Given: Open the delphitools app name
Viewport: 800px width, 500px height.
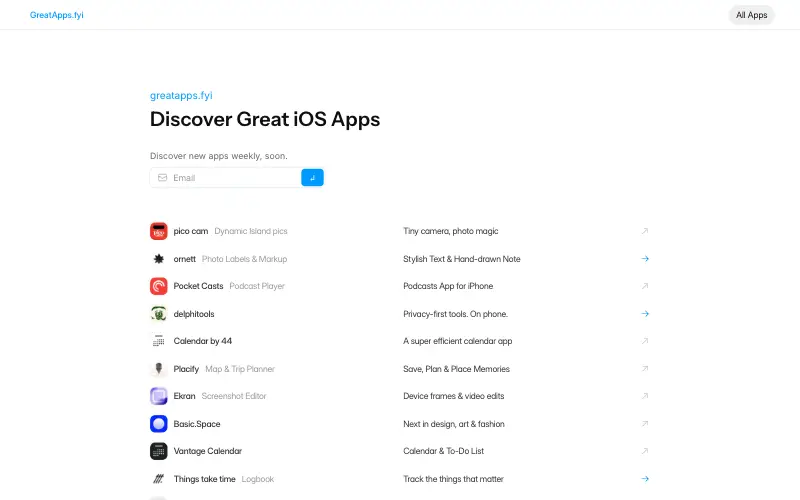Looking at the screenshot, I should point(194,314).
